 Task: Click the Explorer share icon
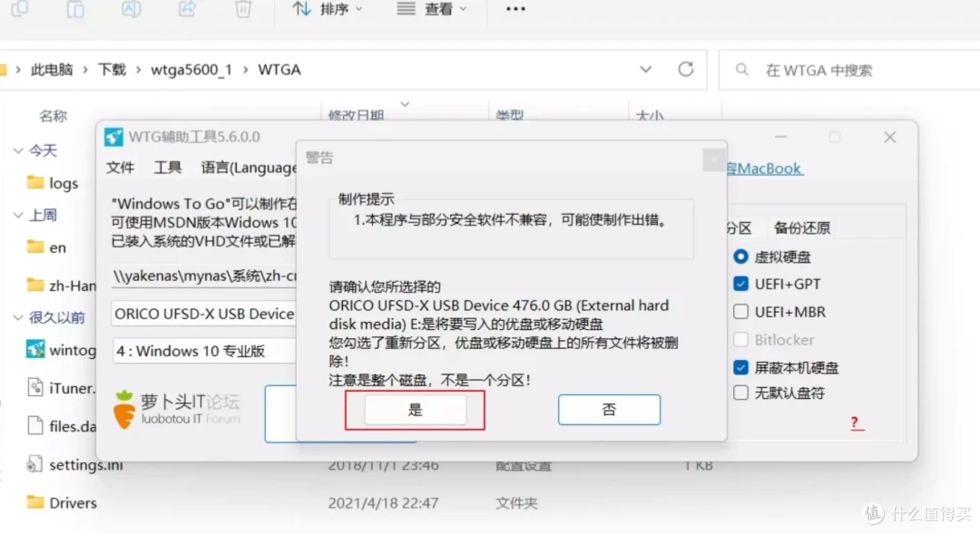187,9
